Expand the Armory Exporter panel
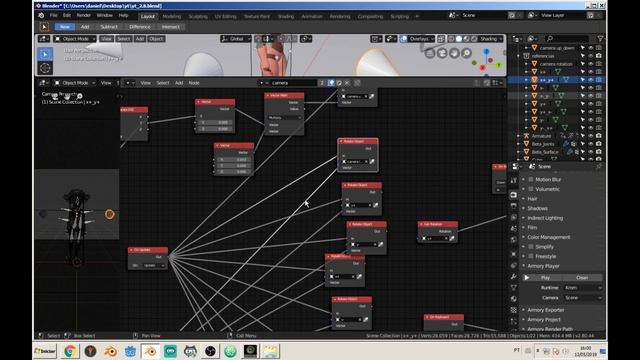Screen dimensions: 640x360 (545, 310)
